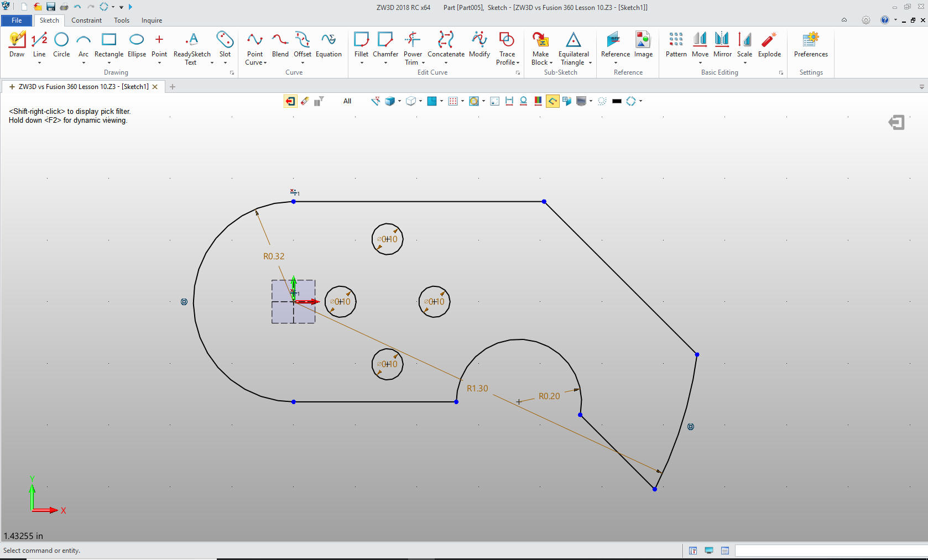The width and height of the screenshot is (928, 560).
Task: Toggle the eraser icon in view toolbar
Action: [x=305, y=101]
